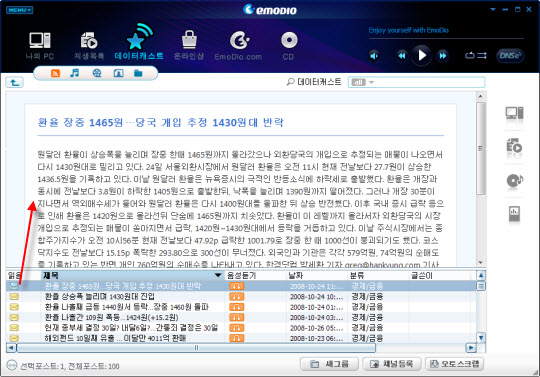Image resolution: width=540 pixels, height=377 pixels.
Task: Click the article vertical scrollbar thumb
Action: point(480,148)
